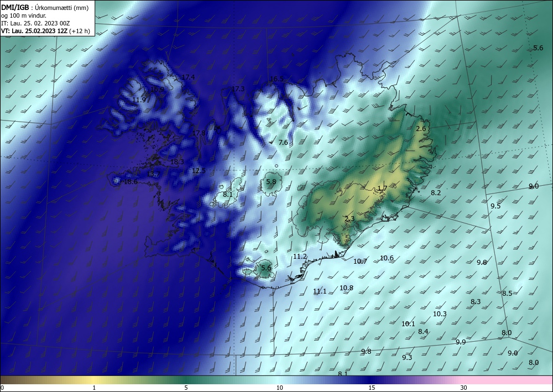Viewport: 553px width, 392px height.
Task: Click the color scale tick label '10'
Action: 279,388
